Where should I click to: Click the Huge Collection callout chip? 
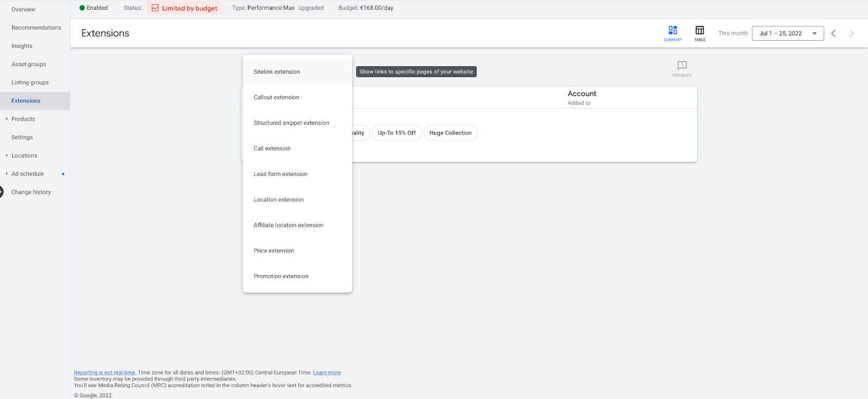click(450, 133)
